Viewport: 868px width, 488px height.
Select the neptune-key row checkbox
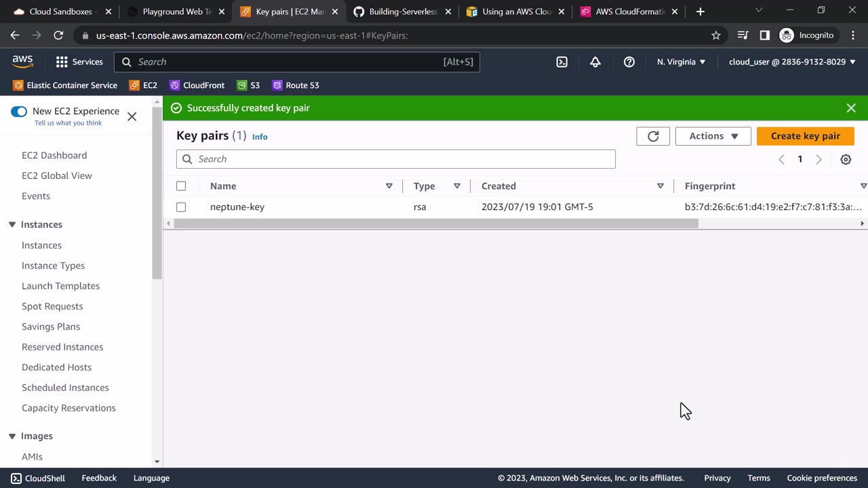[181, 207]
